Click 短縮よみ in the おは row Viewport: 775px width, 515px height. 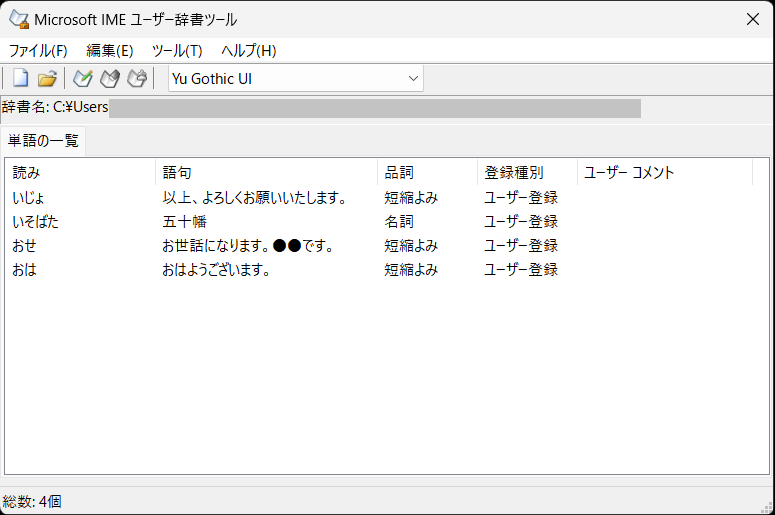tap(411, 270)
